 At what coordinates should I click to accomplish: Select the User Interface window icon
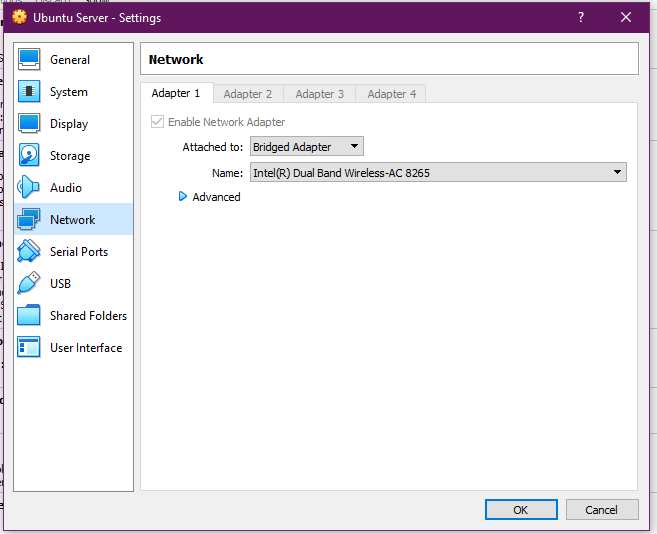tap(28, 347)
